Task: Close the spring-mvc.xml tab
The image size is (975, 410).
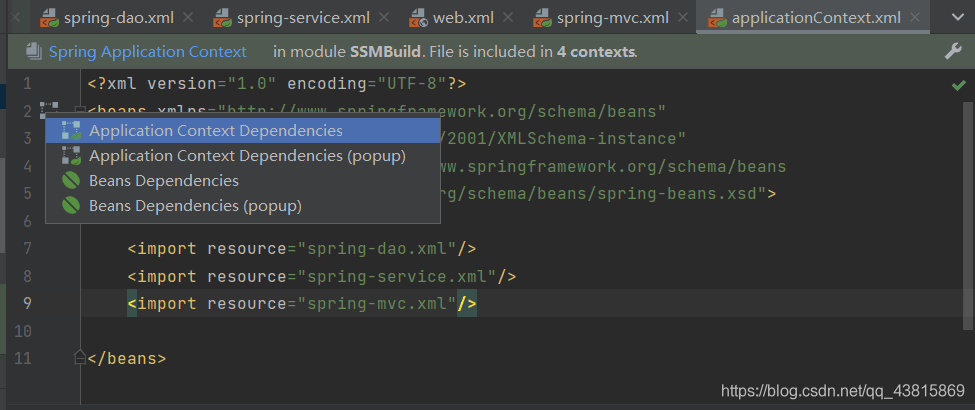Action: (682, 18)
